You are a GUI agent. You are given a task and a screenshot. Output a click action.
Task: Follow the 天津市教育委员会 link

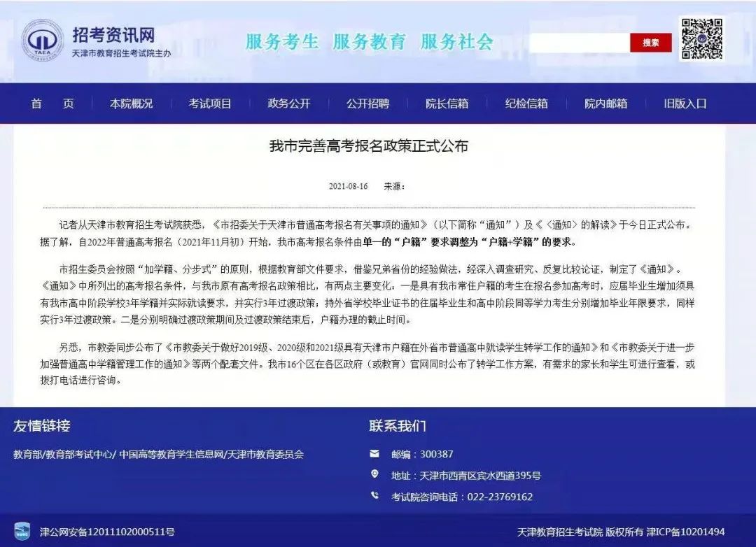266,454
